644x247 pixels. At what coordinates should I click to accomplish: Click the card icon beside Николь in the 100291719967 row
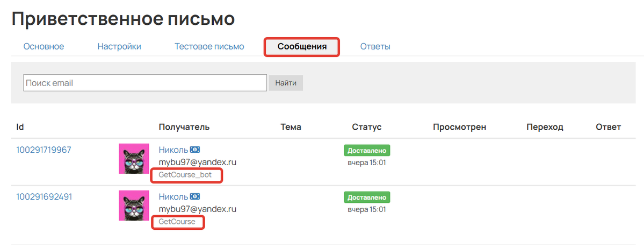click(x=195, y=150)
